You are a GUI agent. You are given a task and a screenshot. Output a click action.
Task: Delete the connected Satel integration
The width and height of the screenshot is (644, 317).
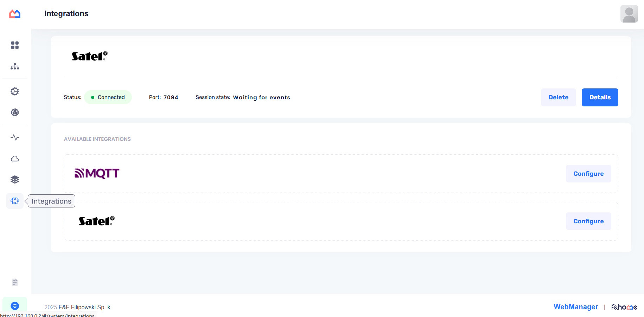click(x=558, y=97)
